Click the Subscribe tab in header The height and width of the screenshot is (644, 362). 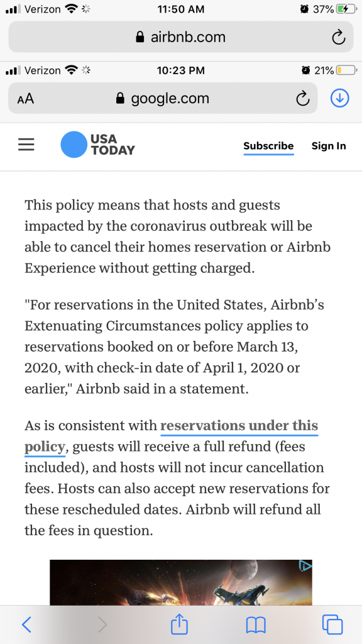click(268, 146)
